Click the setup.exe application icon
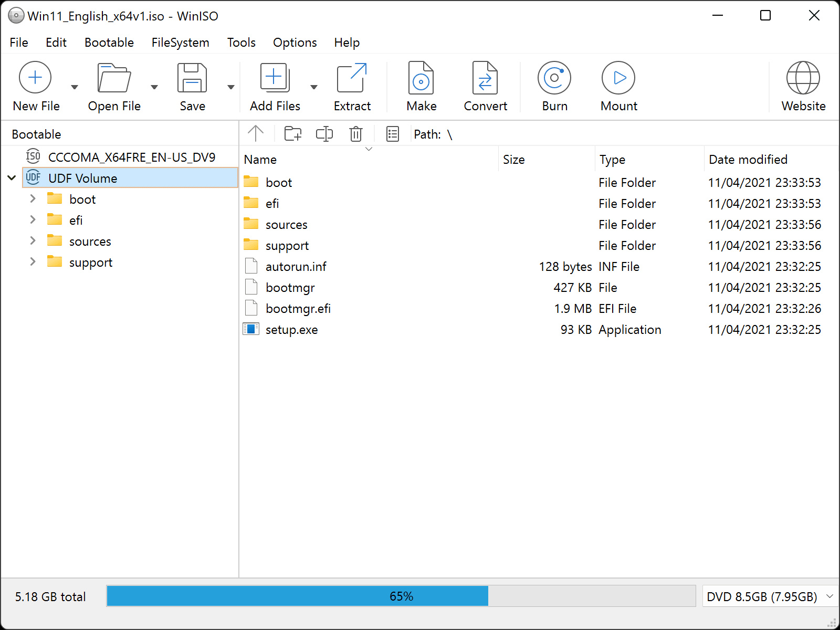The image size is (840, 630). (251, 329)
